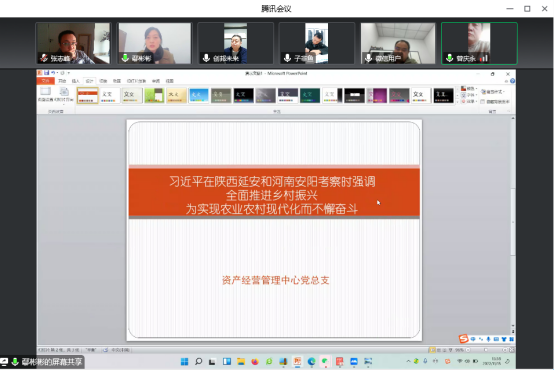
Task: Click the zoom slider in status bar
Action: tap(486, 350)
